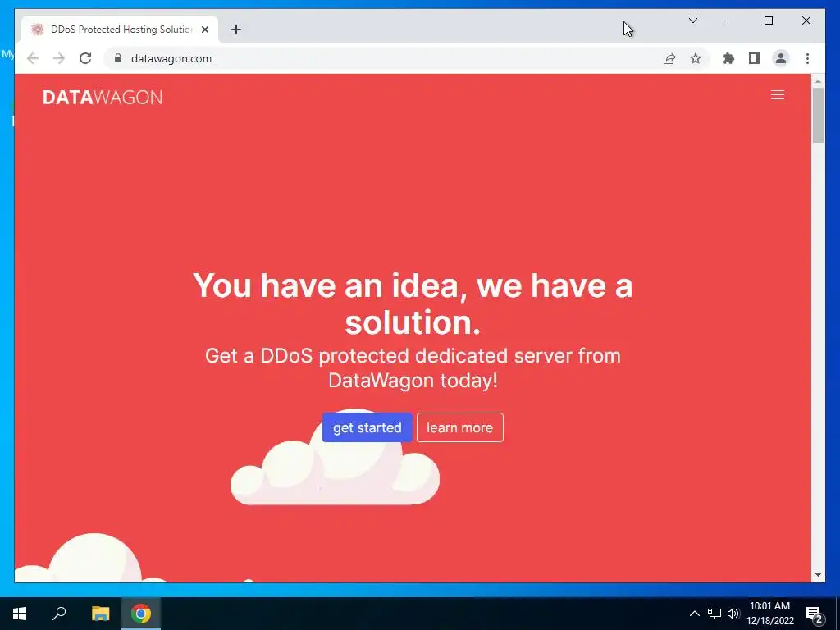Go back with the browser back arrow

[33, 58]
